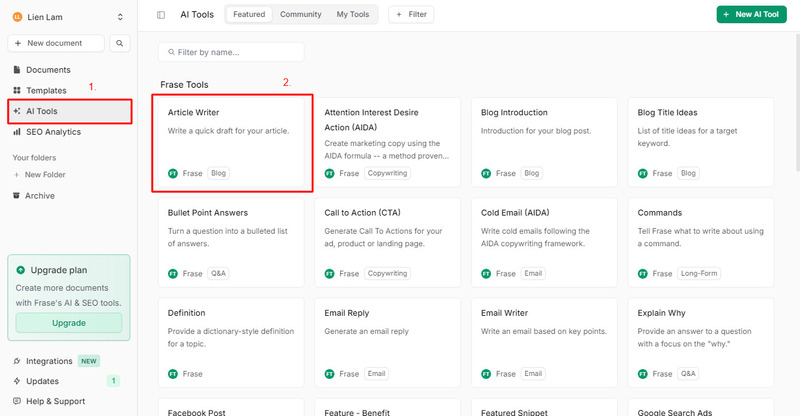Open the Email Writer tool card
Image resolution: width=800 pixels, height=416 pixels.
pyautogui.click(x=544, y=342)
